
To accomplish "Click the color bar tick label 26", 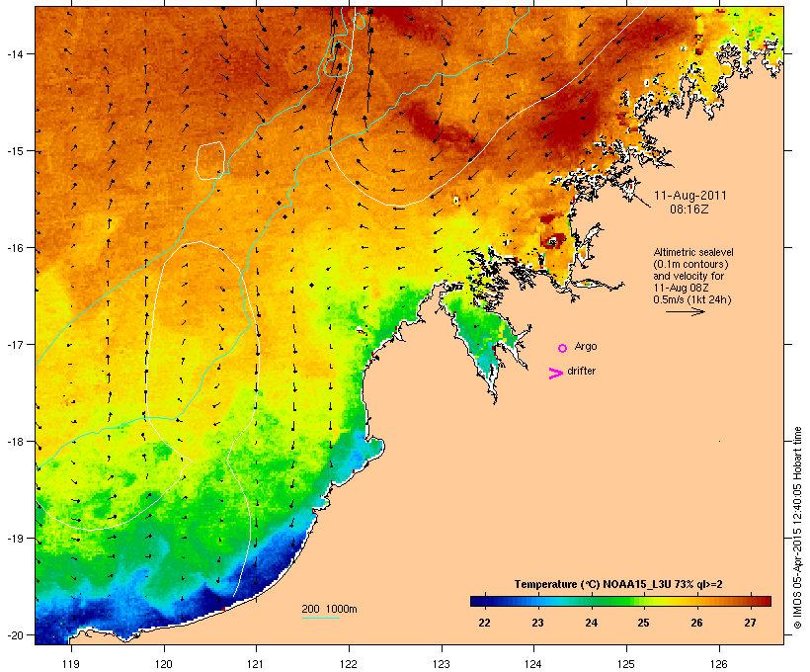I will click(696, 623).
